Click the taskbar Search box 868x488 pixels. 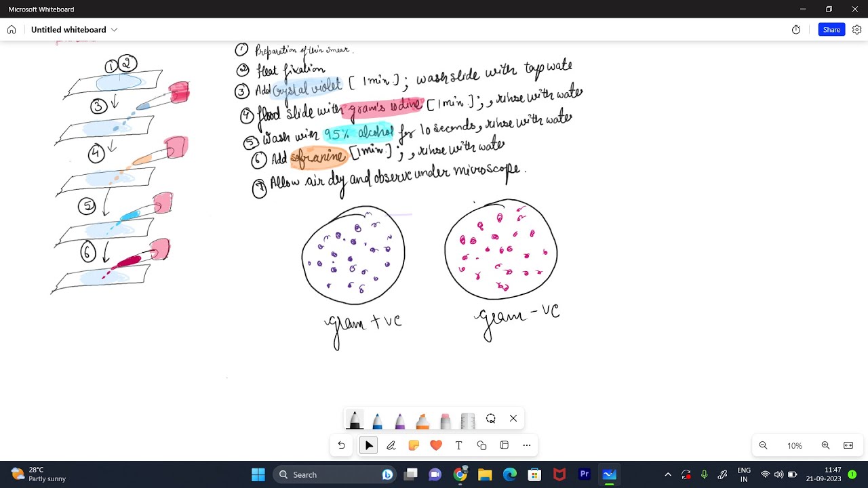335,474
